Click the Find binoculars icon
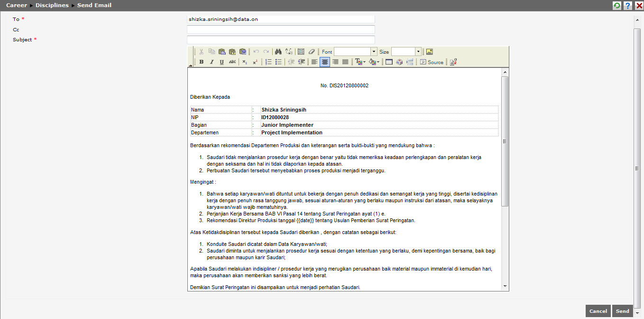 (x=278, y=52)
